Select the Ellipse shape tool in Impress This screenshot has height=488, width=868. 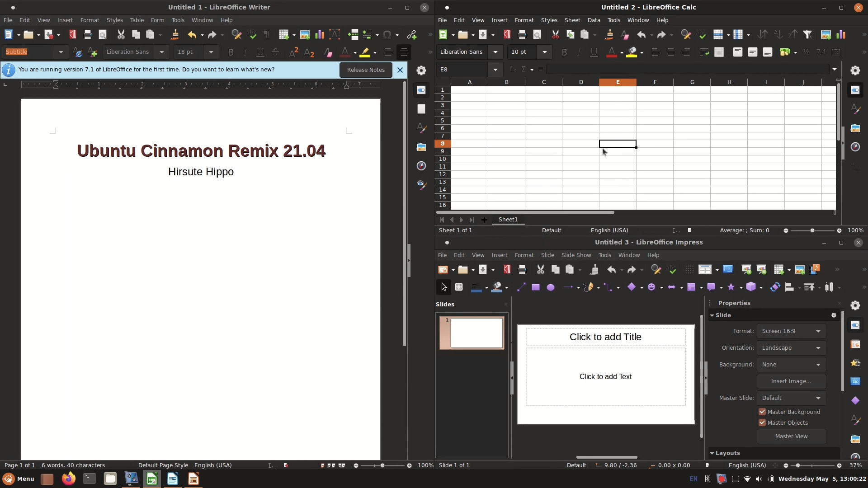pos(551,287)
